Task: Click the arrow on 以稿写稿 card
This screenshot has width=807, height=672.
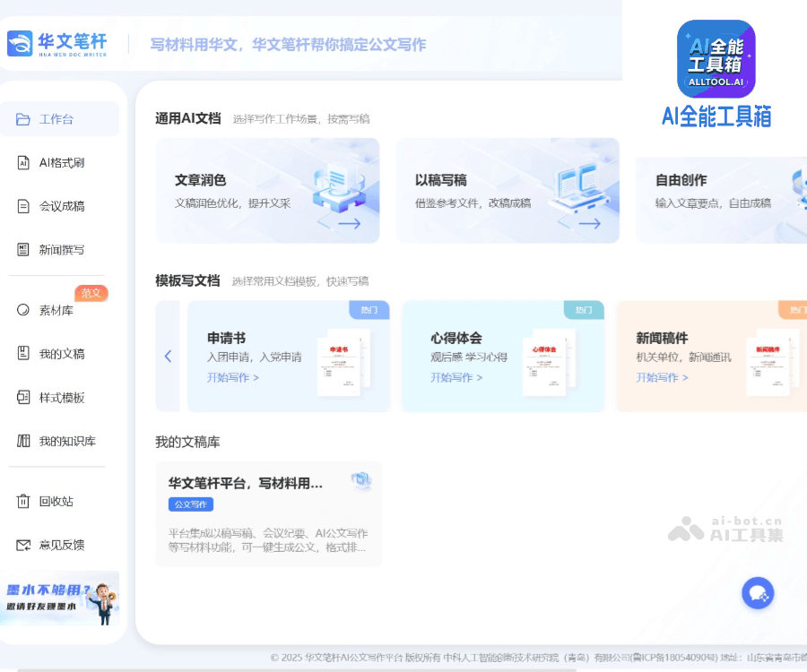Action: [590, 223]
